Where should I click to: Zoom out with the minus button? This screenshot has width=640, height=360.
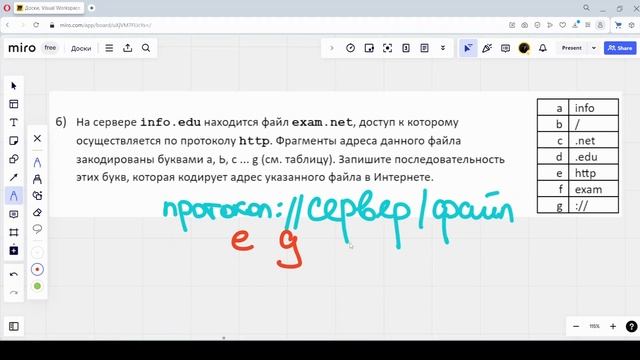point(576,326)
